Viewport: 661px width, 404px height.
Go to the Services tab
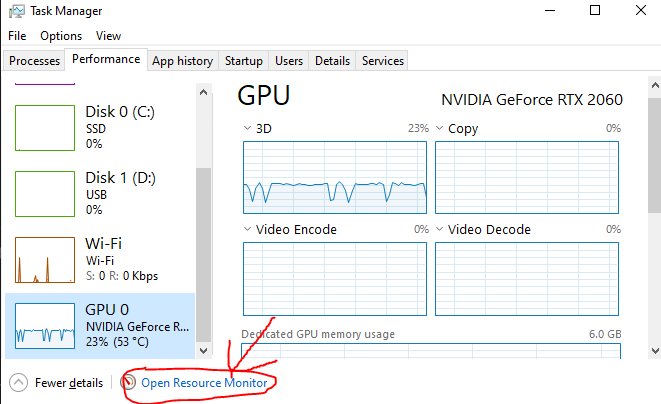382,61
